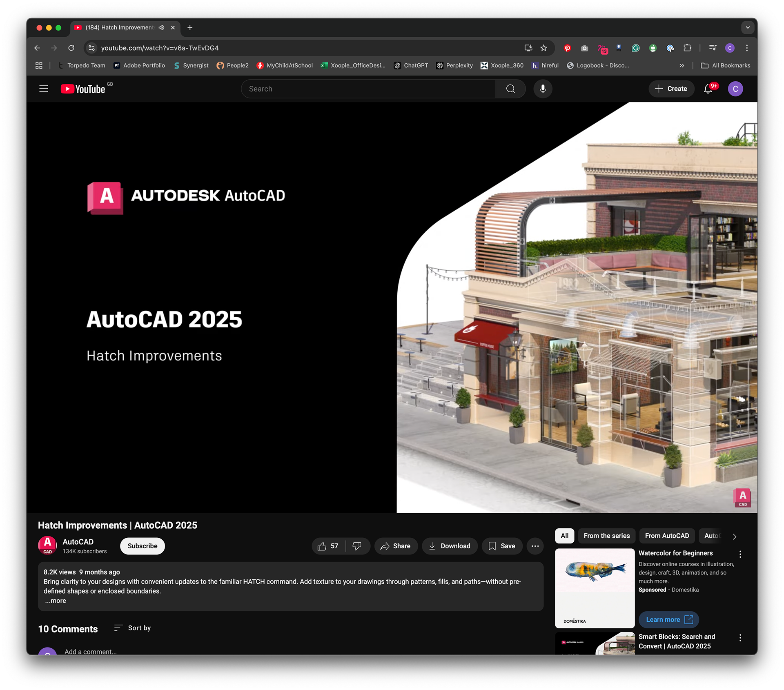Bookmark this page with star icon
This screenshot has height=690, width=784.
coord(543,48)
